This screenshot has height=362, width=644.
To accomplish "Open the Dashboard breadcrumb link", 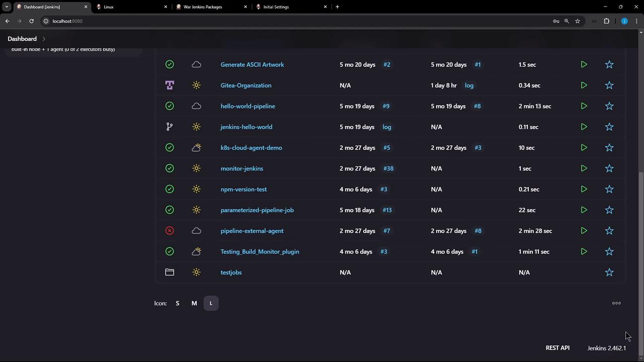I will [x=22, y=39].
